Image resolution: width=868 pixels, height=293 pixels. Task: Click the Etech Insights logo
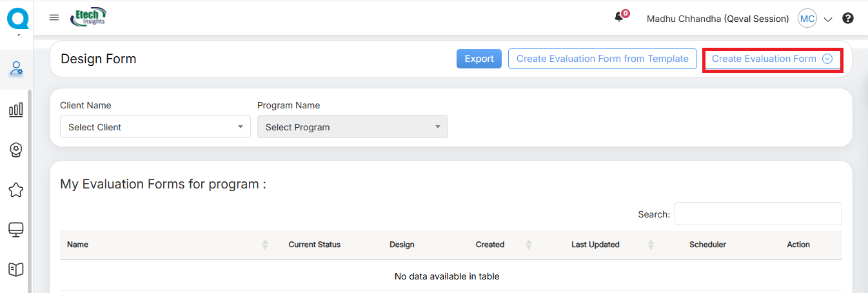(88, 17)
